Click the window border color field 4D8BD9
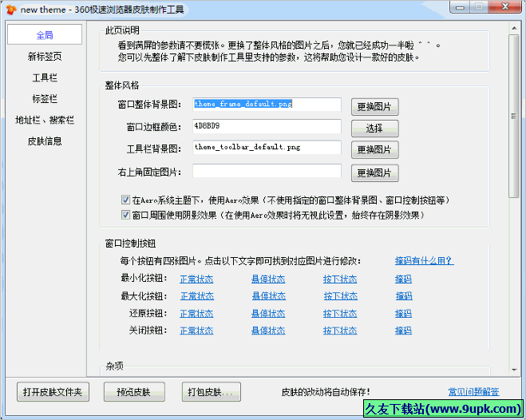This screenshot has width=526, height=420. [267, 126]
